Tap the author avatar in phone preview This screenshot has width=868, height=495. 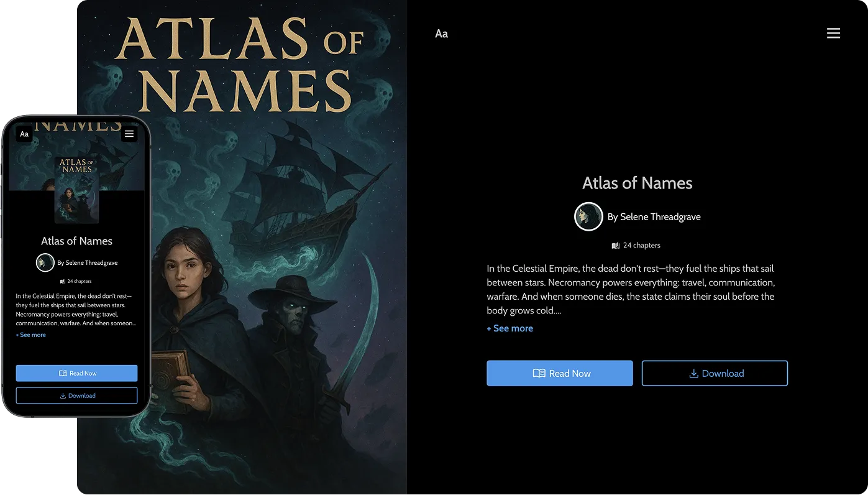tap(45, 262)
